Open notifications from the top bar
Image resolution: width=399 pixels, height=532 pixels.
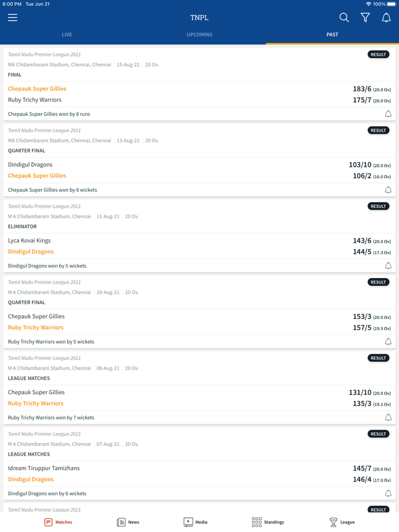click(386, 18)
